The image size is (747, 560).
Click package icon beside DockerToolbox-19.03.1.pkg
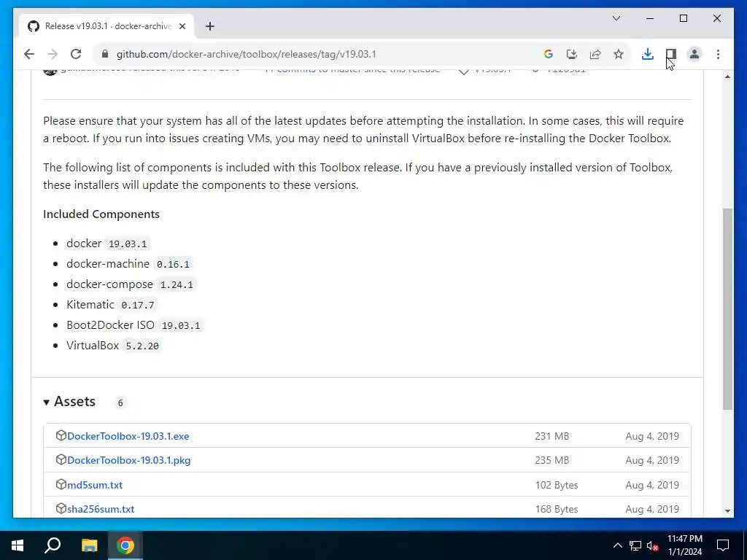(x=61, y=459)
